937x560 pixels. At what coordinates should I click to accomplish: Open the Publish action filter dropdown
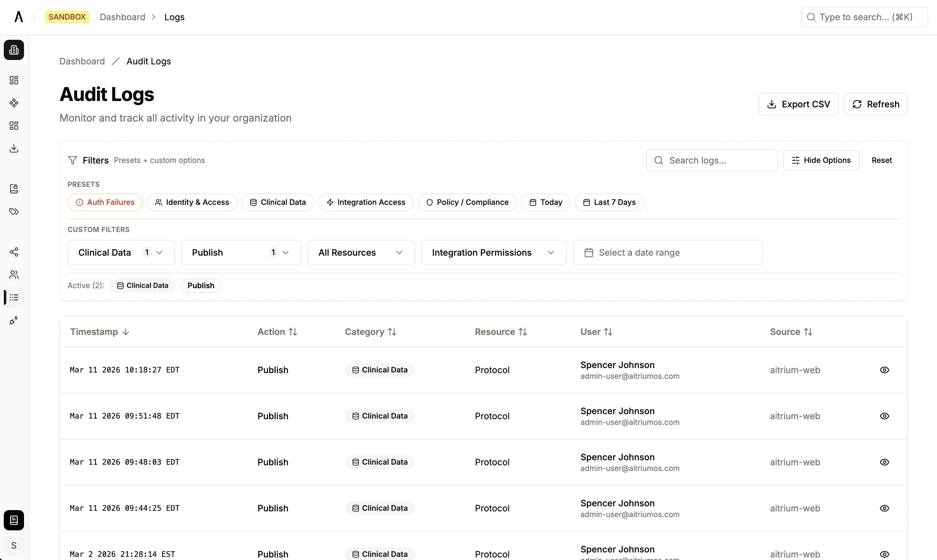tap(241, 253)
